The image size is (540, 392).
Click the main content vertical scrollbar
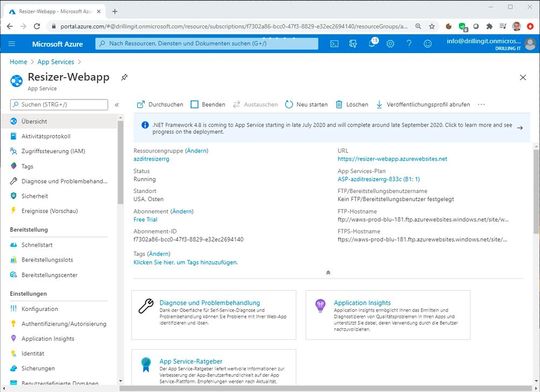tap(537, 191)
